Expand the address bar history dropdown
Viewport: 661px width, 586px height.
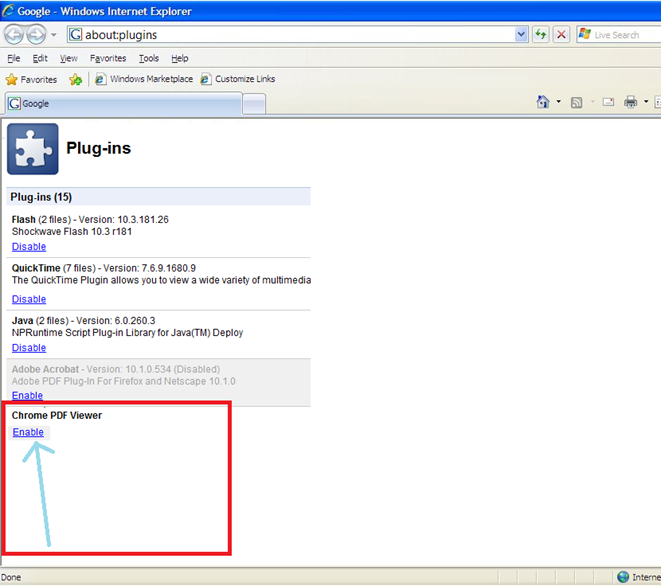tap(521, 35)
